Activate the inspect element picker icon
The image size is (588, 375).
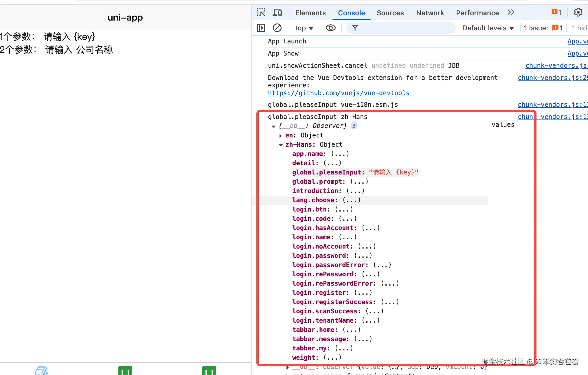261,12
